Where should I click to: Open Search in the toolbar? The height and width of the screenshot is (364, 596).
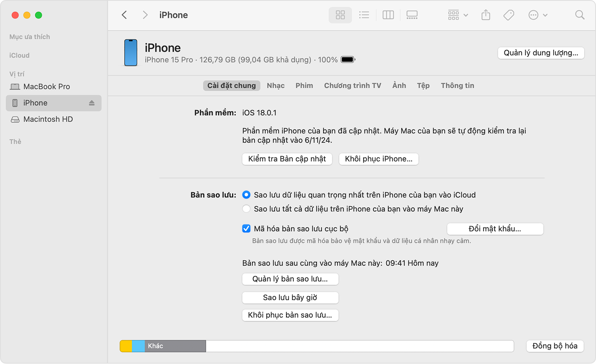(579, 15)
